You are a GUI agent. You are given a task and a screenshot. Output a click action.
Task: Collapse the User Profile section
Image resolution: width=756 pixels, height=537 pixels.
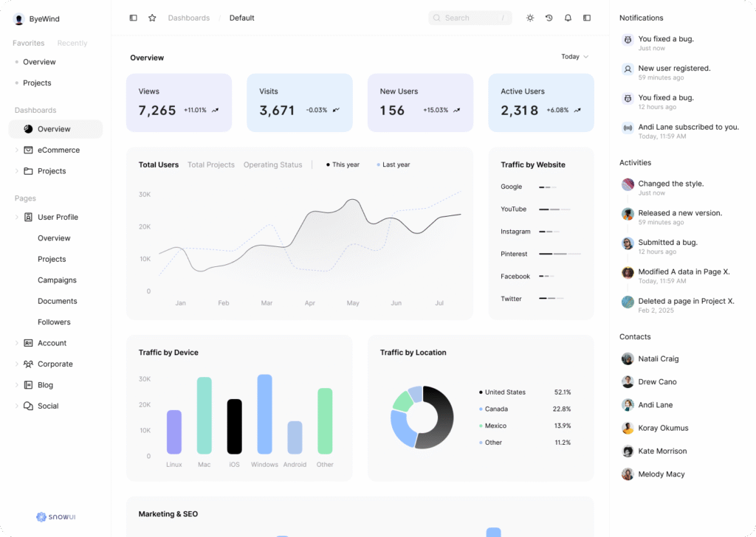click(x=17, y=218)
